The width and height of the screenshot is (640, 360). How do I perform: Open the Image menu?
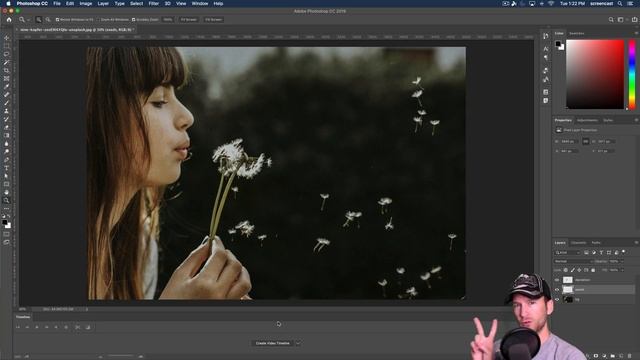coord(86,3)
